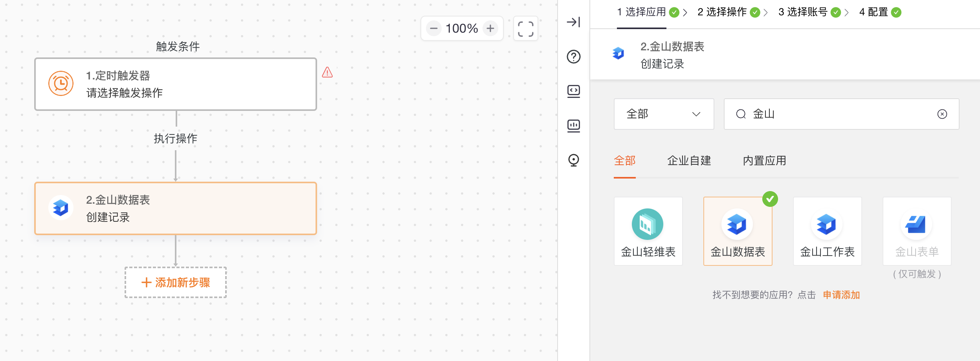Zoom in with the plus button
The width and height of the screenshot is (980, 361).
(490, 28)
